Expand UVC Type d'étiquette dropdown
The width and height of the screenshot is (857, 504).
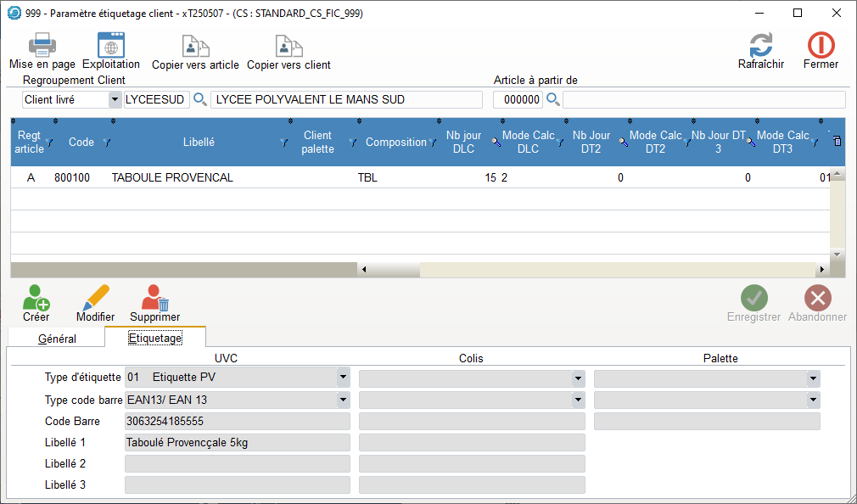click(x=343, y=378)
